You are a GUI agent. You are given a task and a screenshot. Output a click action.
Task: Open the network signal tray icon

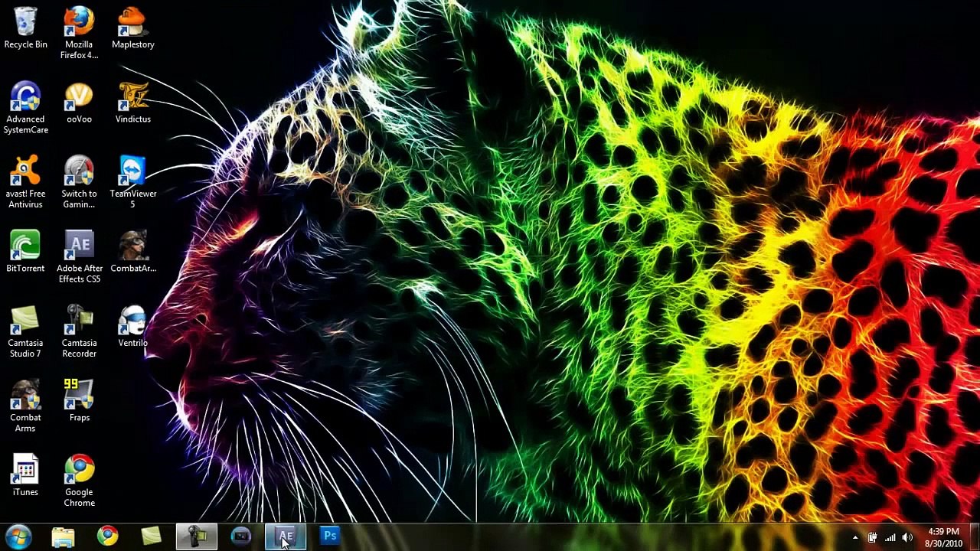coord(890,537)
